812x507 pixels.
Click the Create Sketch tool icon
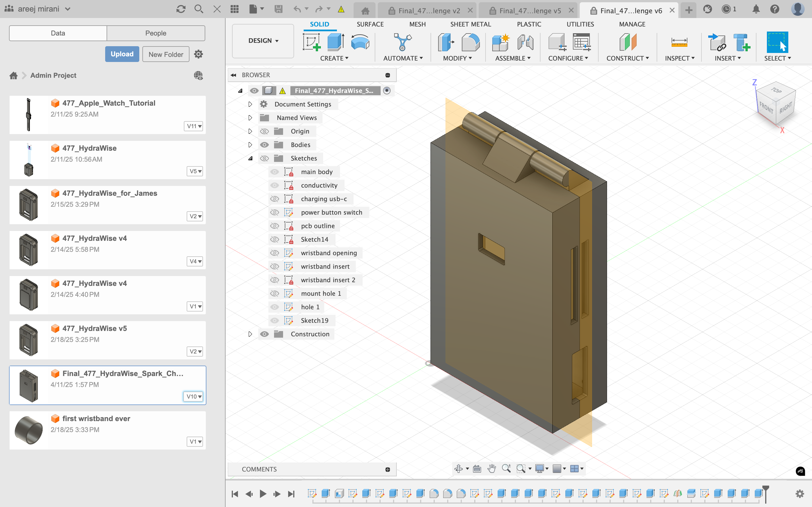tap(311, 43)
